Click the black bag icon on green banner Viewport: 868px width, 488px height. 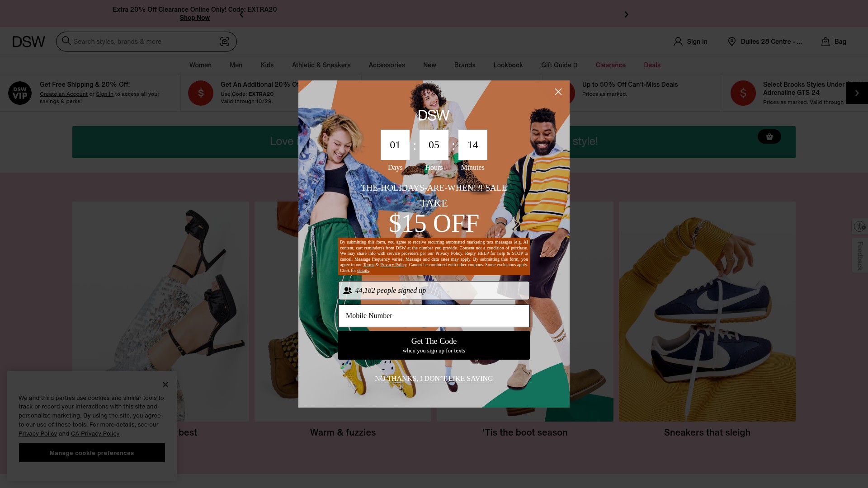coord(769,136)
